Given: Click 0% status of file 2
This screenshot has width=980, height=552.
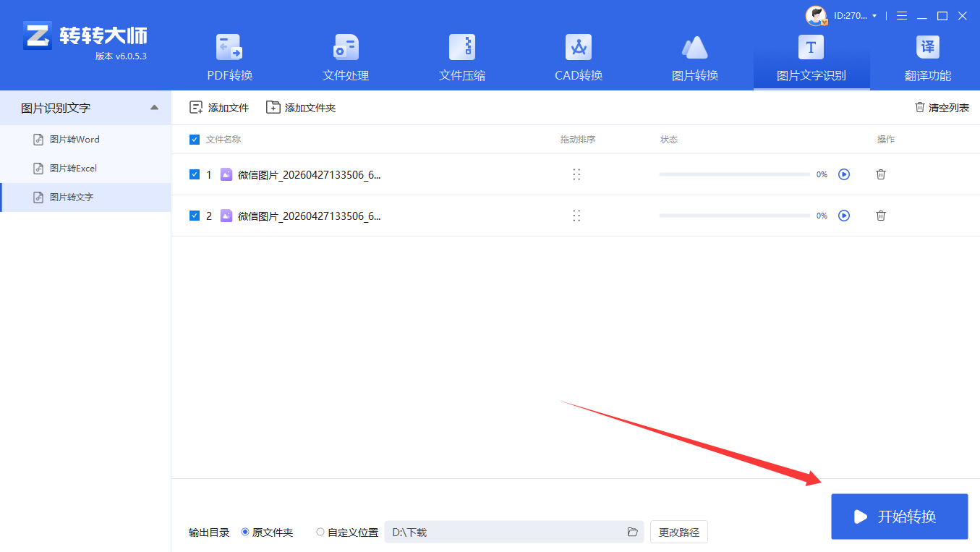Looking at the screenshot, I should (x=822, y=216).
